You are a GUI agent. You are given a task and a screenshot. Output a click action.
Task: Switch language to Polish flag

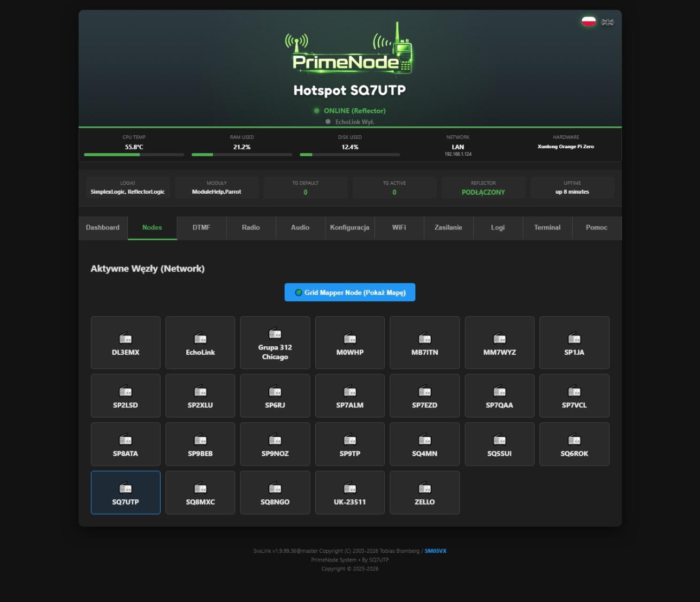point(588,21)
